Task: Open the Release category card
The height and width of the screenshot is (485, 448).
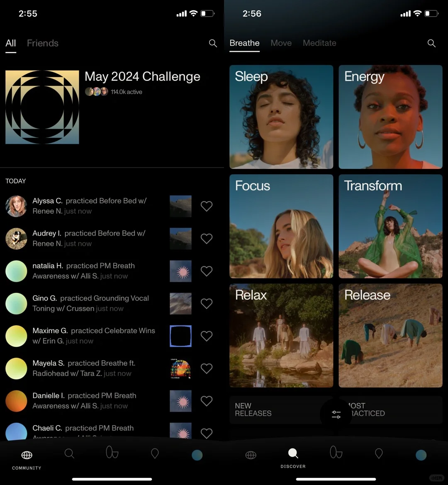Action: pyautogui.click(x=390, y=336)
